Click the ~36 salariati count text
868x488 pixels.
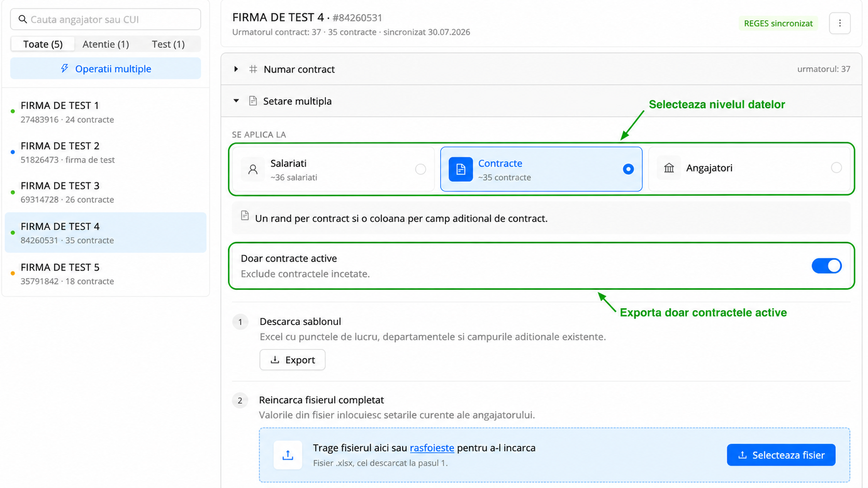pyautogui.click(x=293, y=178)
